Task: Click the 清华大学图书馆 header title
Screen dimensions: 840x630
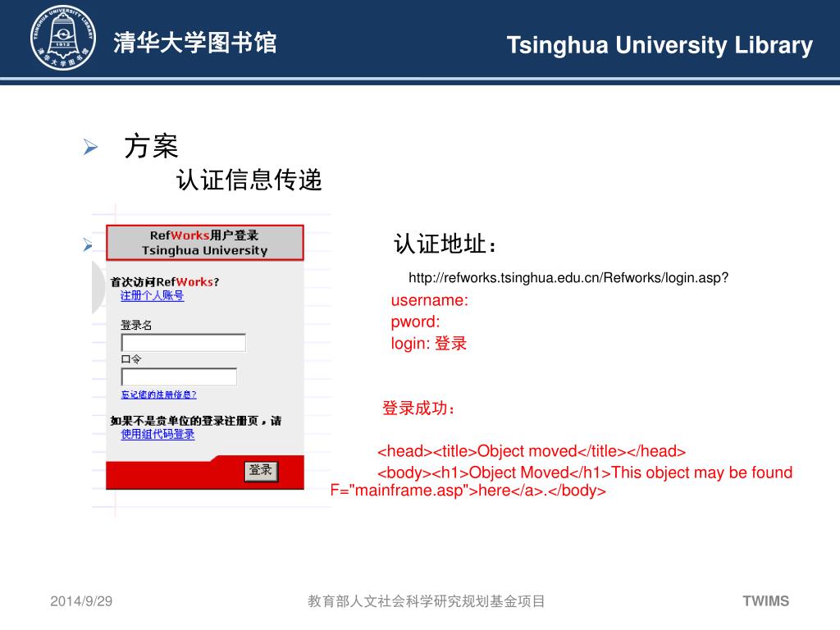Action: (x=195, y=43)
